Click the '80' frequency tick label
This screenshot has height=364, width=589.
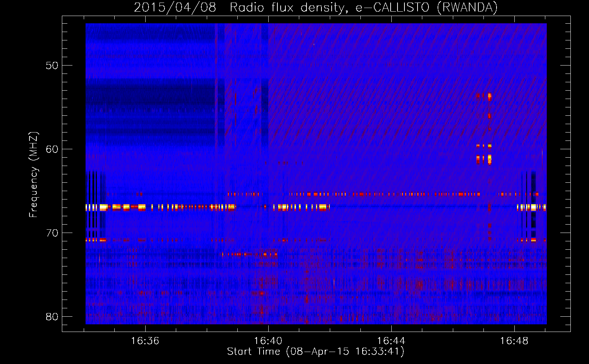tap(52, 317)
